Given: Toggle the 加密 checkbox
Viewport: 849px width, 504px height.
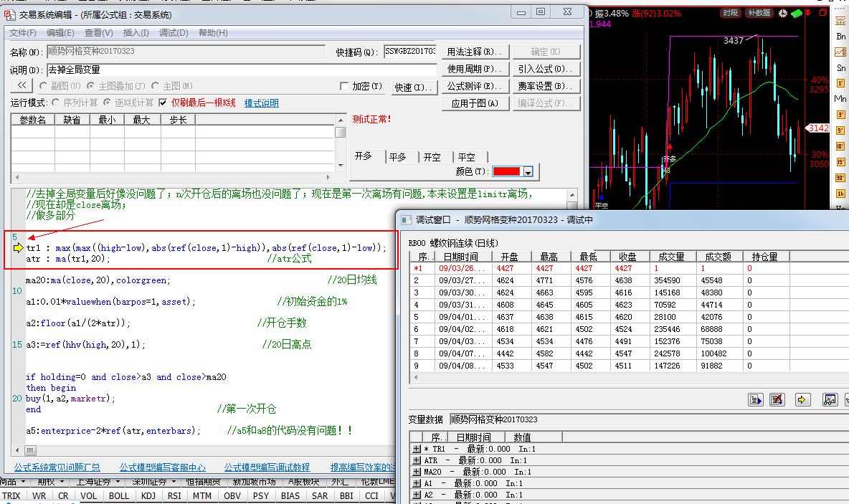Looking at the screenshot, I should click(343, 86).
